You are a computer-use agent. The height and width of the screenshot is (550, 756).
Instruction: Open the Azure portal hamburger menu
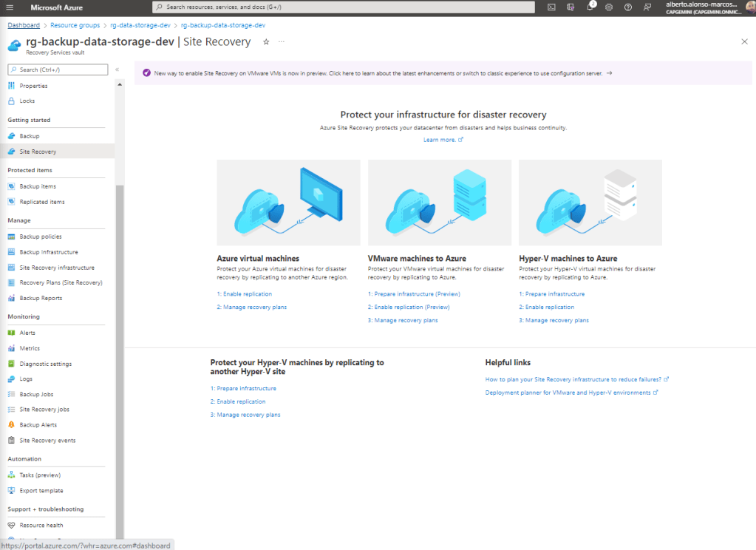click(x=12, y=7)
